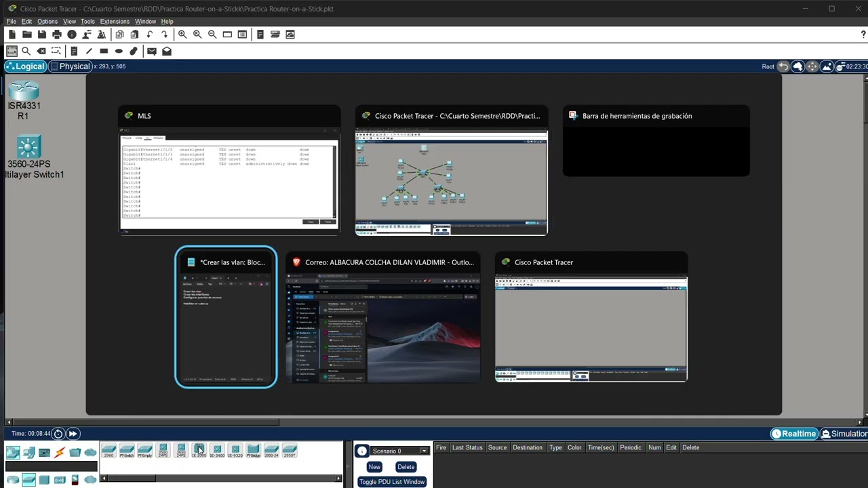
Task: Save the network with the floppy icon
Action: pos(42,35)
